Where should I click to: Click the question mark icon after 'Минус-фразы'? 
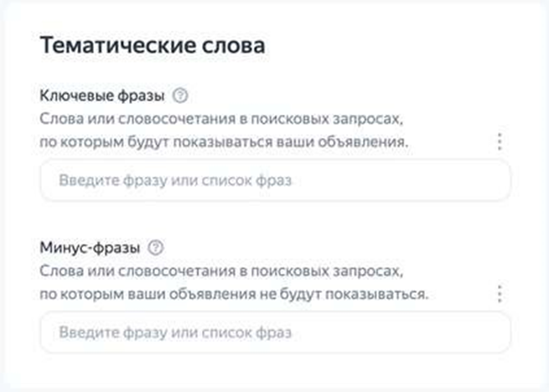coord(155,248)
